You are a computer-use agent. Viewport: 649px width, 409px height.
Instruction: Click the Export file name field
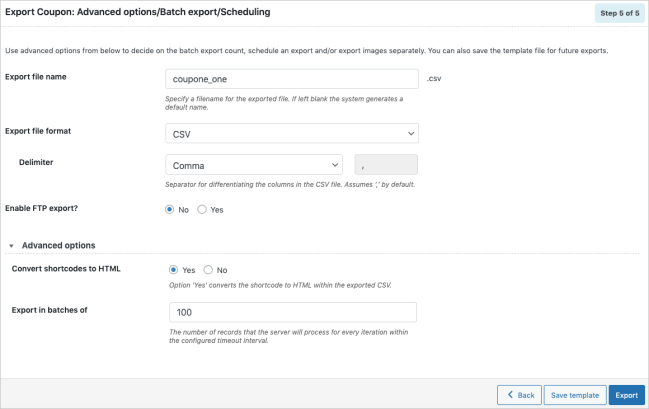[291, 78]
